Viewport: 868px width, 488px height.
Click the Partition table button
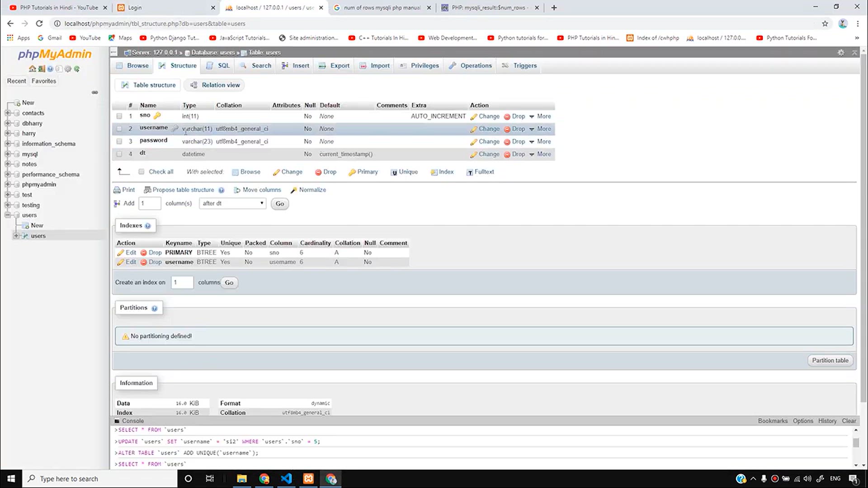[830, 361]
